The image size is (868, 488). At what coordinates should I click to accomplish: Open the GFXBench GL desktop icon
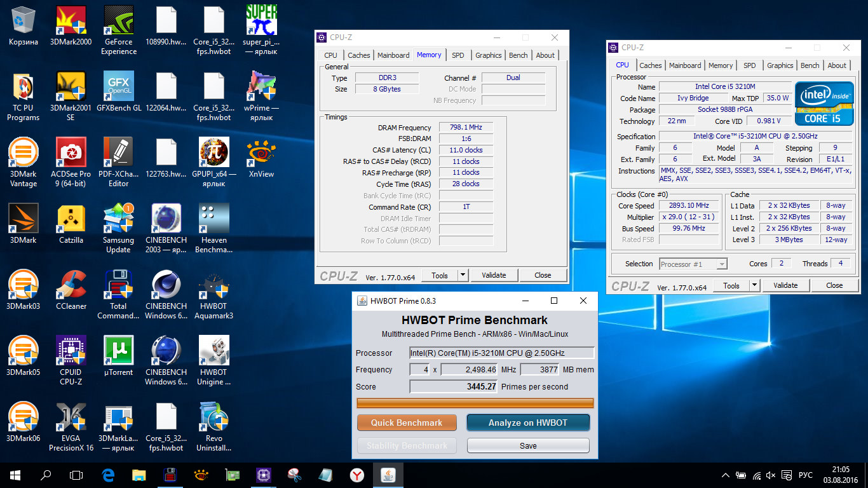[x=119, y=91]
